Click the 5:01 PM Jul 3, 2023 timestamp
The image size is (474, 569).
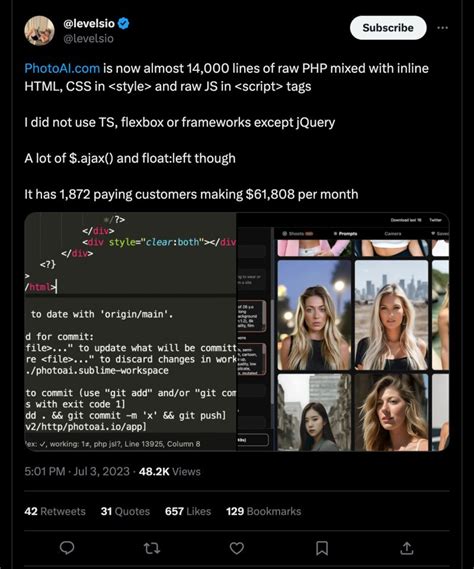[77, 471]
